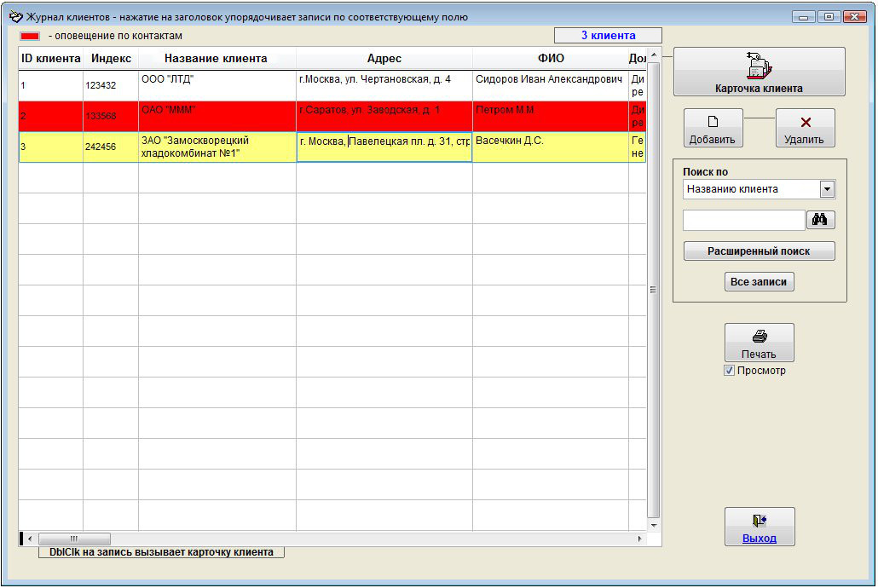Screen dimensions: 878x588
Task: Expand the Поиск по dropdown list
Action: (x=826, y=189)
